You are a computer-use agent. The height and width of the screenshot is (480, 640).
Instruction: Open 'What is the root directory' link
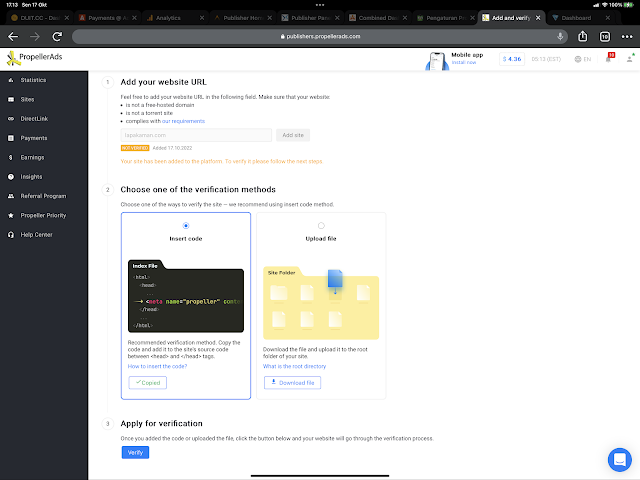[x=294, y=367]
